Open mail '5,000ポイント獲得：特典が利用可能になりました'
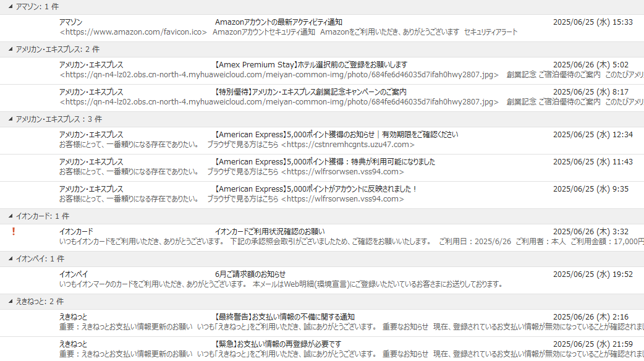644x361 pixels. tap(325, 162)
